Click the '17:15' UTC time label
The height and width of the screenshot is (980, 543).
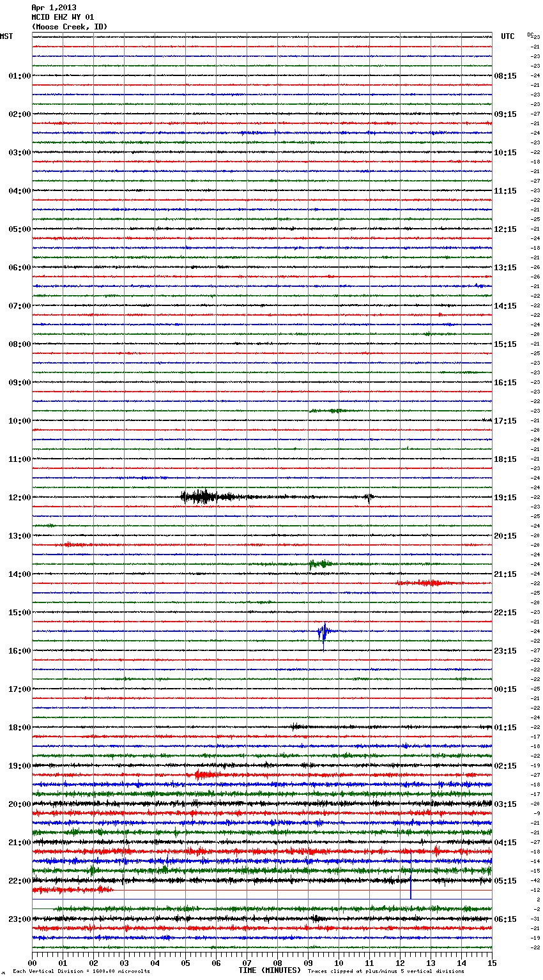[x=505, y=421]
